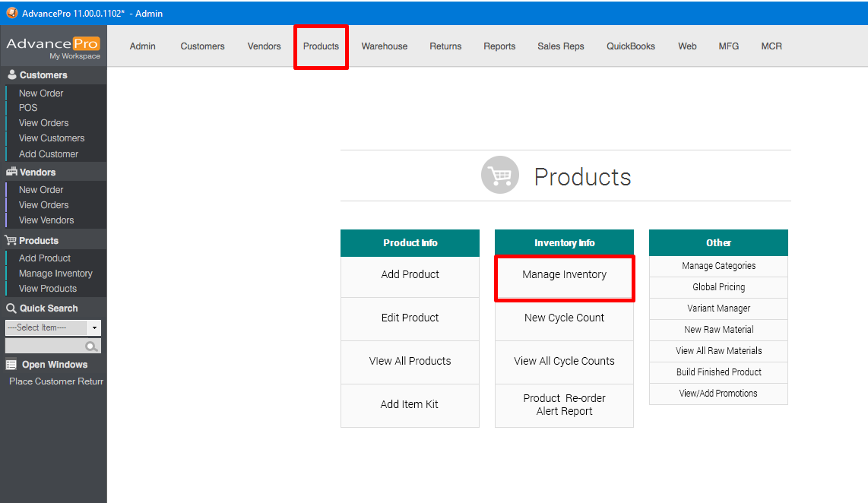Image resolution: width=868 pixels, height=503 pixels.
Task: Open the Warehouse menu
Action: click(x=384, y=46)
